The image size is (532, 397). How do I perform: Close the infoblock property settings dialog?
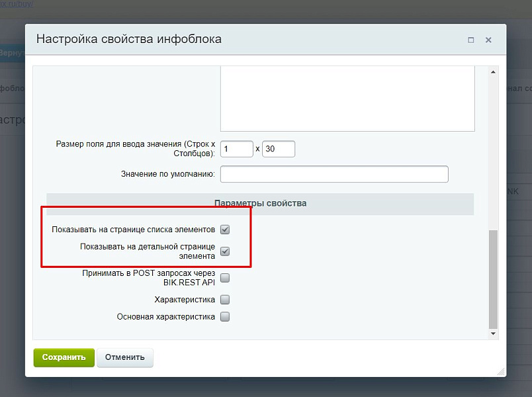pos(488,40)
